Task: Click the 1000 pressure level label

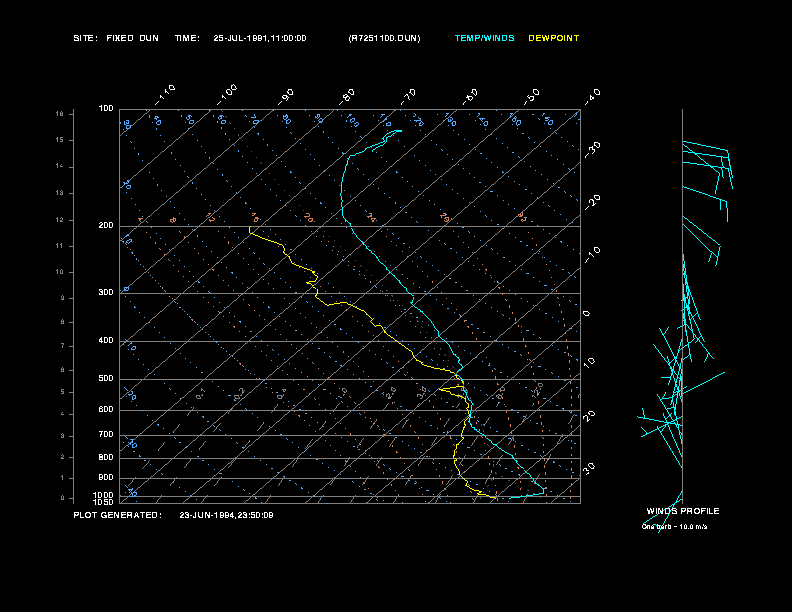Action: 104,495
